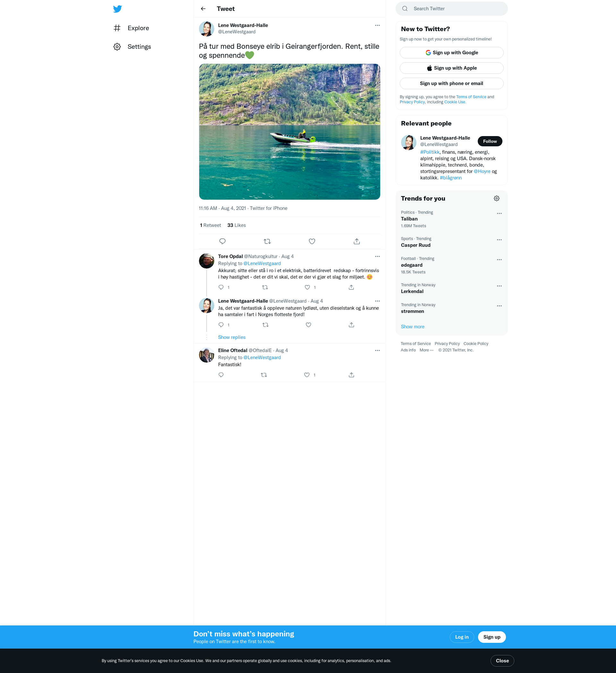
Task: Share Eline Oftedal's reply
Action: pyautogui.click(x=351, y=375)
